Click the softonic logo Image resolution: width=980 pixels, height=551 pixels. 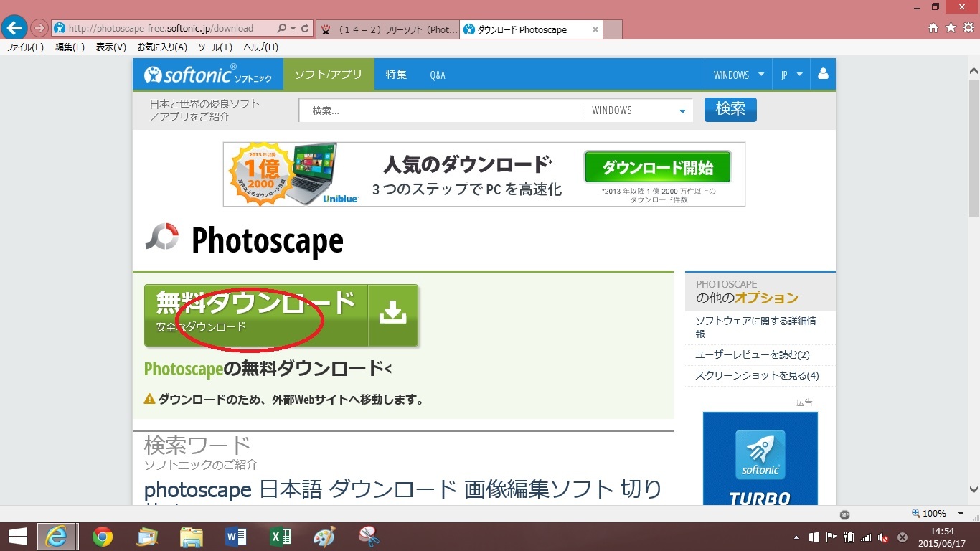[x=208, y=75]
